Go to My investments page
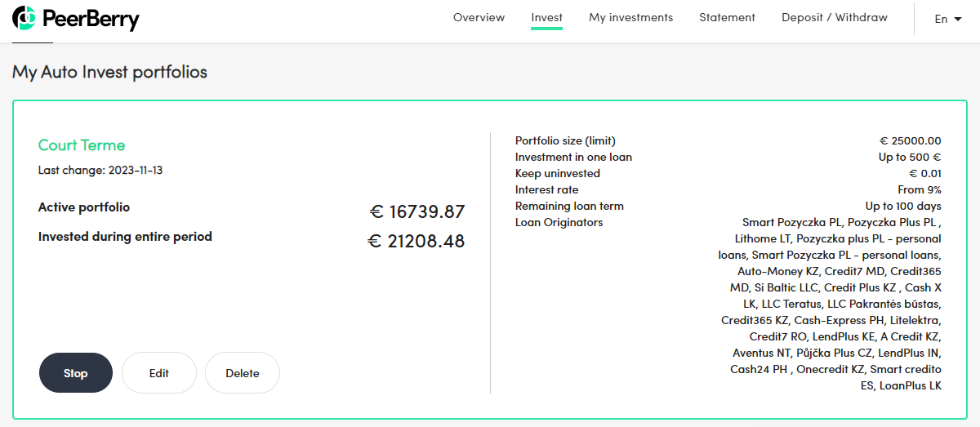 click(630, 17)
